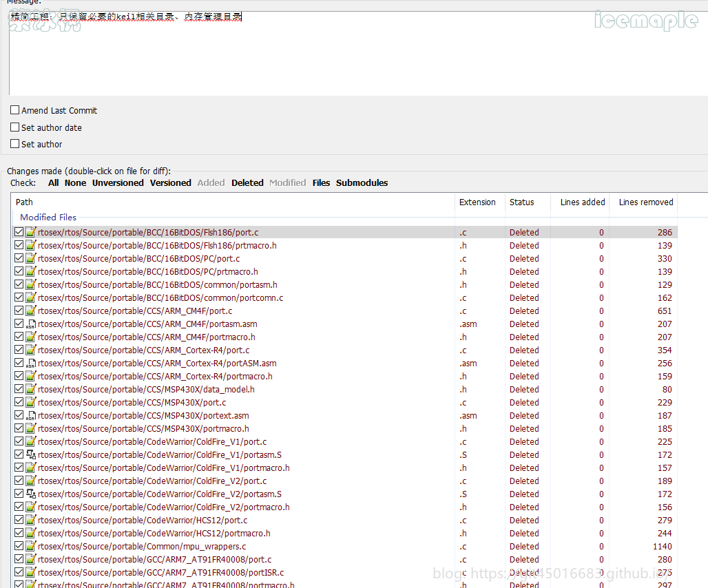Select HCS12/port.c path text

tap(143, 521)
